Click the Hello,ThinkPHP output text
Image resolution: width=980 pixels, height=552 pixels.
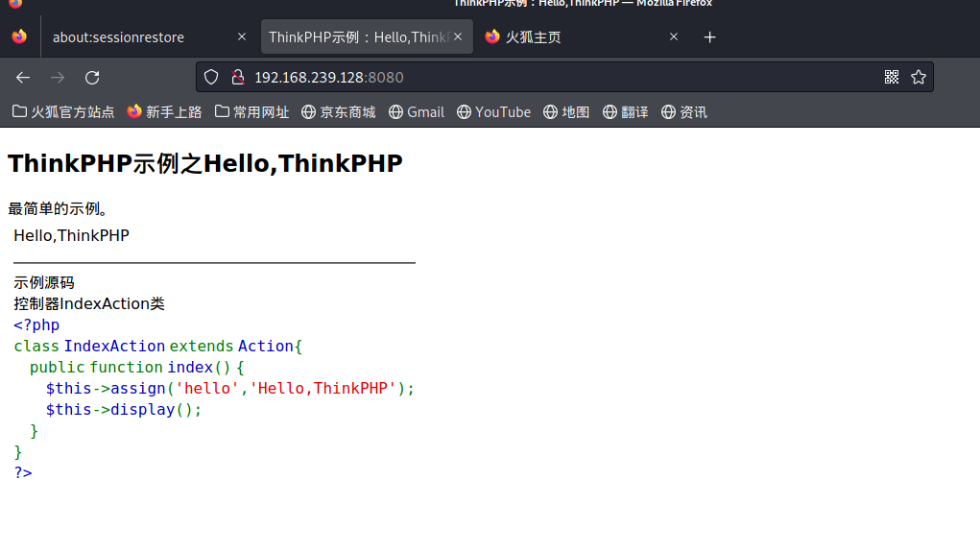click(71, 235)
